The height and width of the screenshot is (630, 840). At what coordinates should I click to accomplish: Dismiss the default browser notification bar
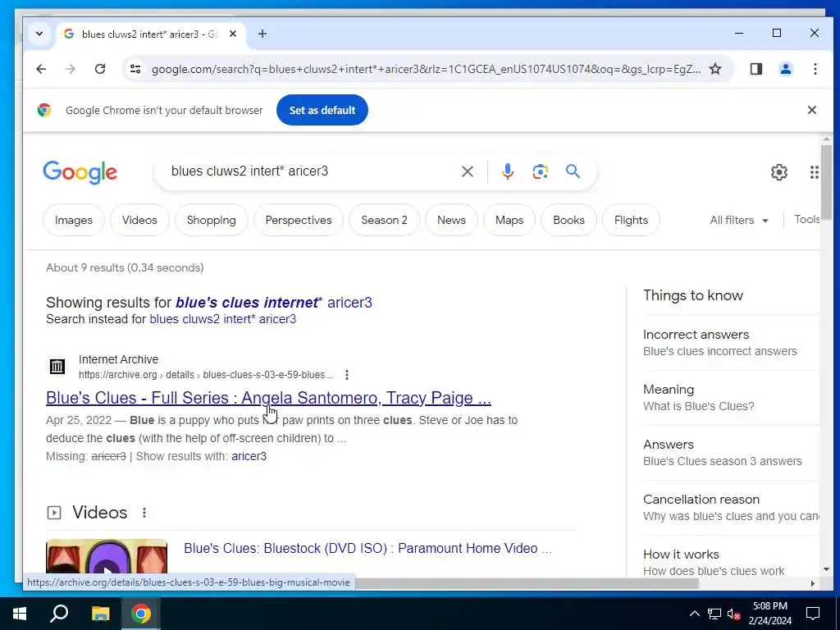pos(811,110)
